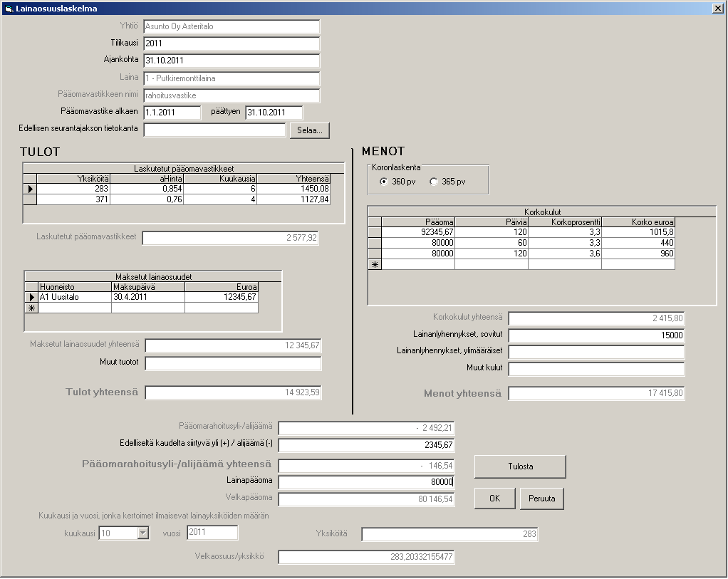This screenshot has height=579, width=728.
Task: Click the Maksetut lainaosuudet yhteensä field 12 345,67
Action: tap(233, 345)
